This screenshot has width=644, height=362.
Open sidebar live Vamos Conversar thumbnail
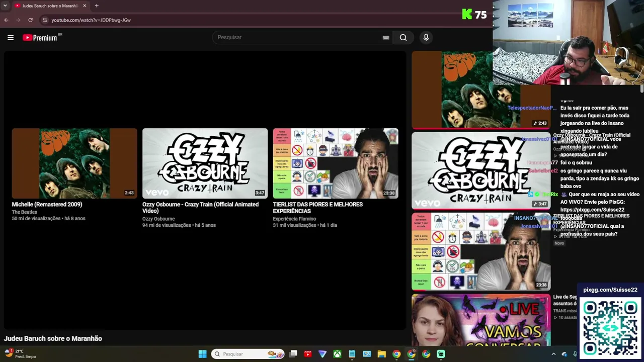pos(480,320)
